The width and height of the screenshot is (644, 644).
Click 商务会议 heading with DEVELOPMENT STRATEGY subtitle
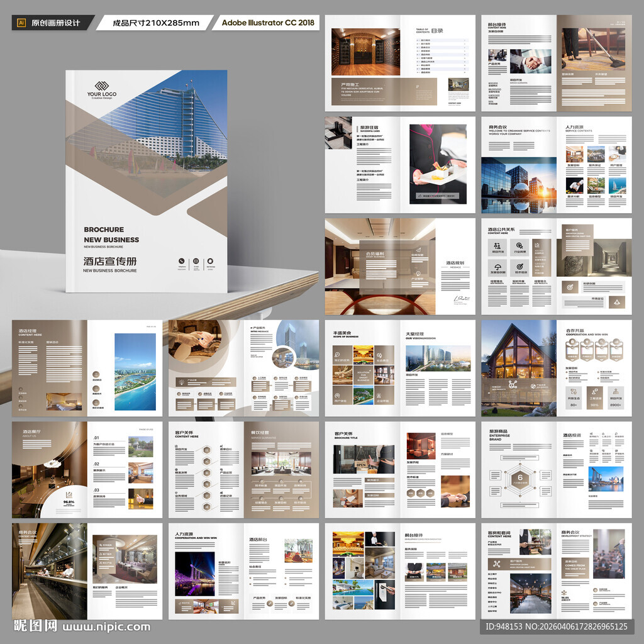[x=570, y=532]
